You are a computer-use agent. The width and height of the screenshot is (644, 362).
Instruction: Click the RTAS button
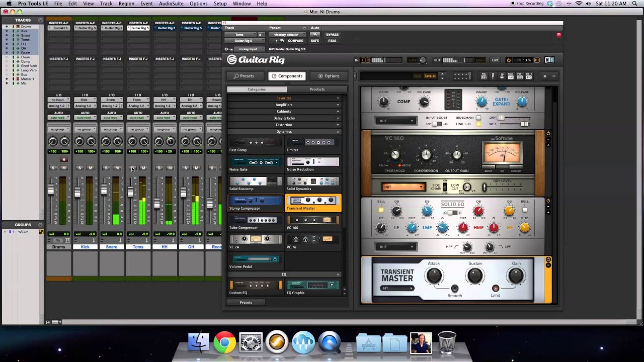click(332, 41)
